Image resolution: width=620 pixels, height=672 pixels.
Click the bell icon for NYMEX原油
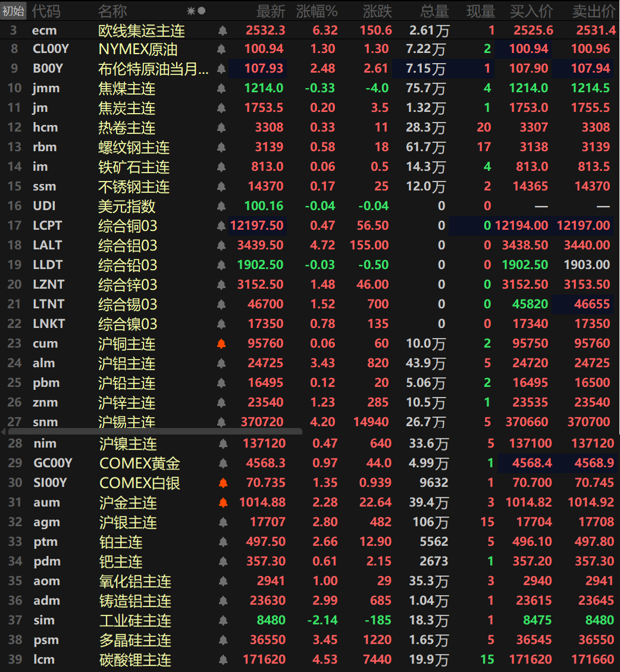[x=222, y=49]
